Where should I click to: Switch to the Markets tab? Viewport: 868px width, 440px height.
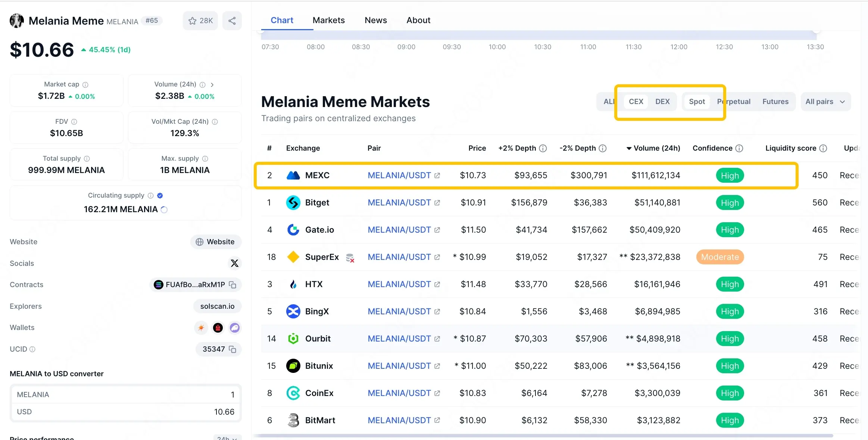click(x=329, y=20)
